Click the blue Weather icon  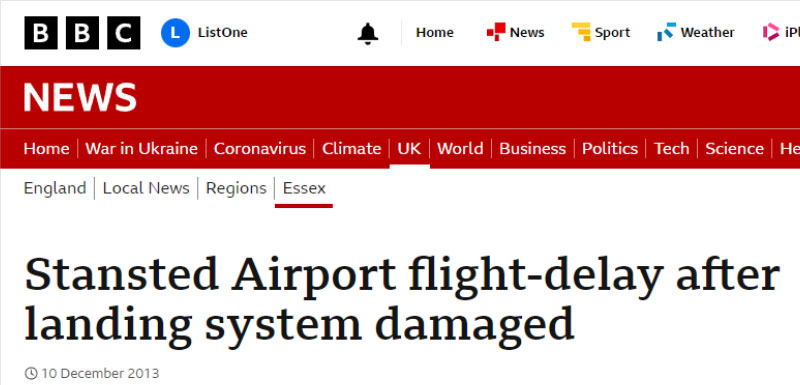(x=666, y=32)
